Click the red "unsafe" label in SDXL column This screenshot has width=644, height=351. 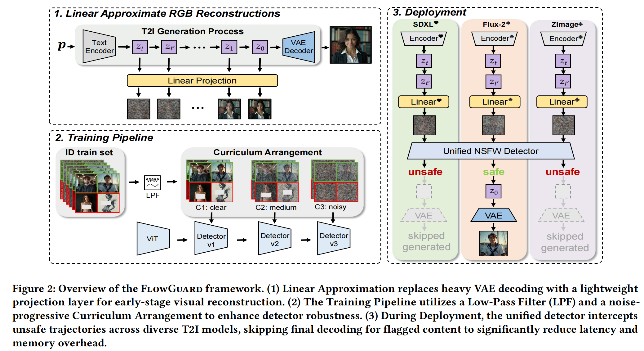tap(425, 172)
